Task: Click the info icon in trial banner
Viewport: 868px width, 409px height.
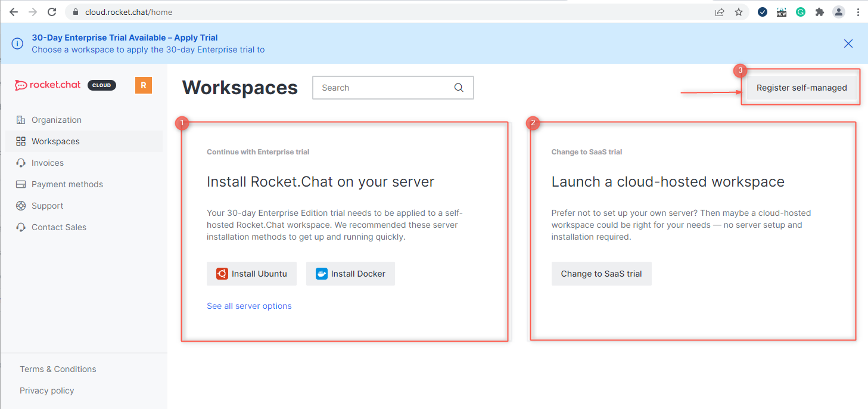Action: point(17,44)
